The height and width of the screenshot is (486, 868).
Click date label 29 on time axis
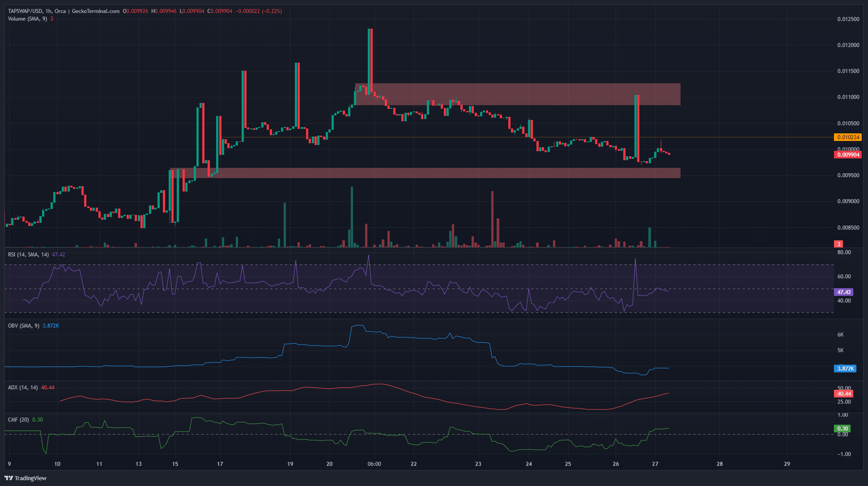[787, 464]
